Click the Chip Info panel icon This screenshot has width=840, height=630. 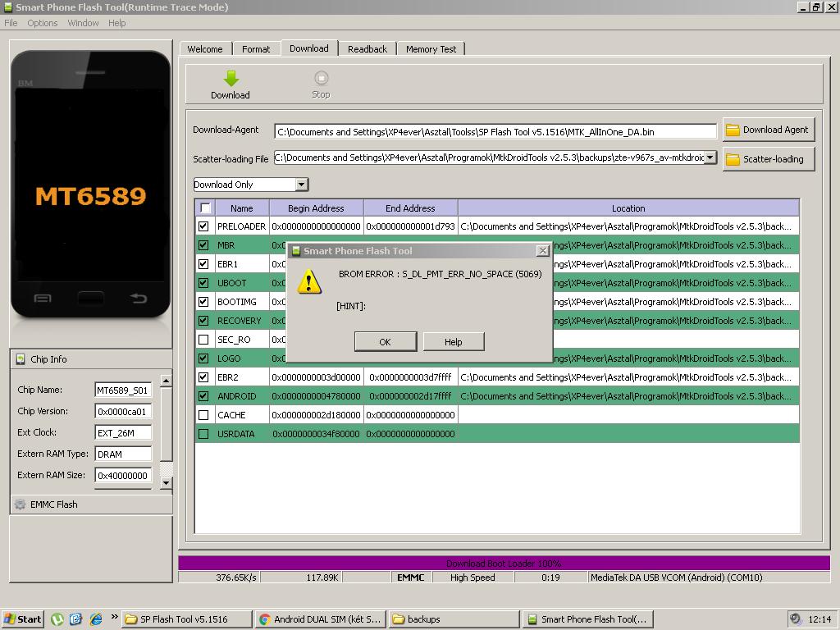(x=21, y=359)
